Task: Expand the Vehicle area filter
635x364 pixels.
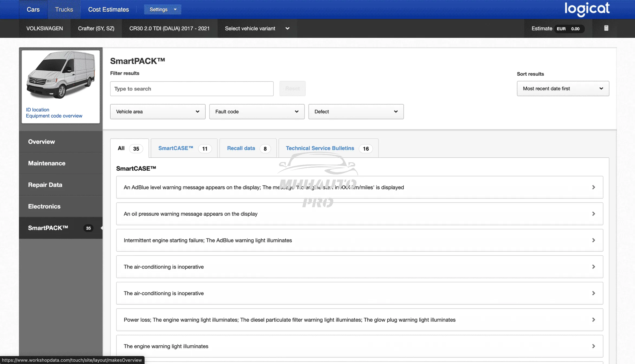Action: click(158, 112)
